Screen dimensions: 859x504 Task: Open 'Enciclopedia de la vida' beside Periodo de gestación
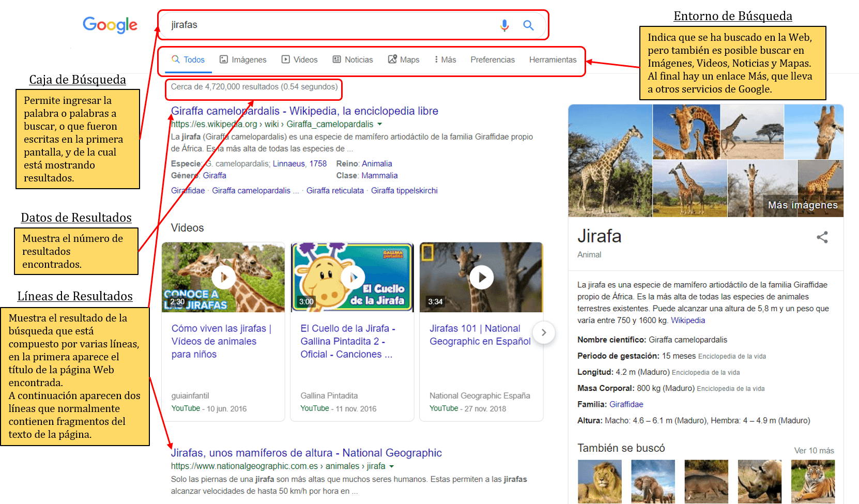point(732,356)
